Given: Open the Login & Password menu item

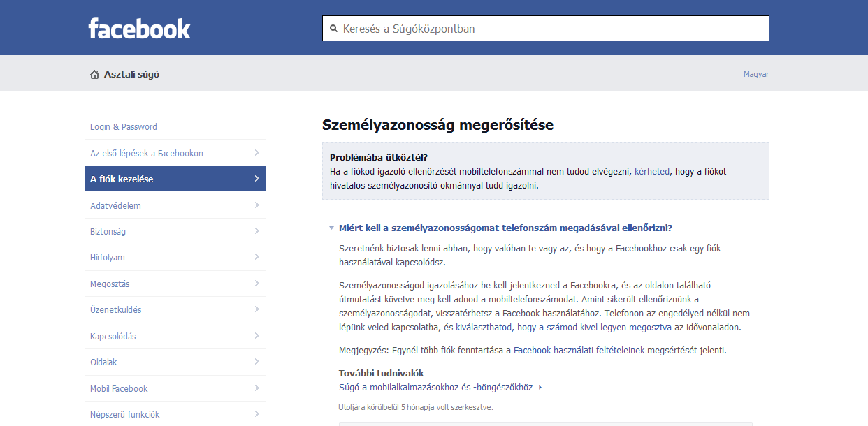Looking at the screenshot, I should 124,127.
